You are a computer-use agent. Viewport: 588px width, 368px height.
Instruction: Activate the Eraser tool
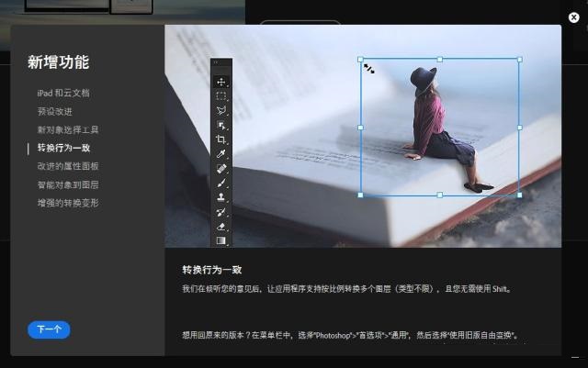221,226
